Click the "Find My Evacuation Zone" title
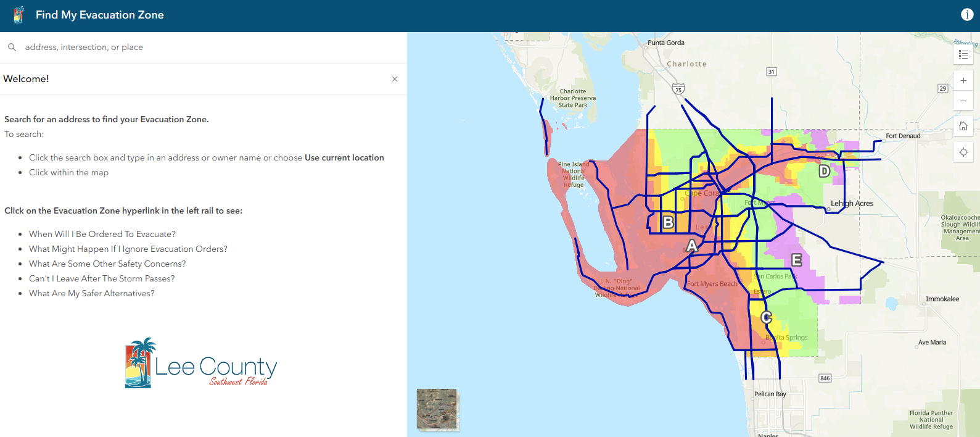 pyautogui.click(x=100, y=15)
